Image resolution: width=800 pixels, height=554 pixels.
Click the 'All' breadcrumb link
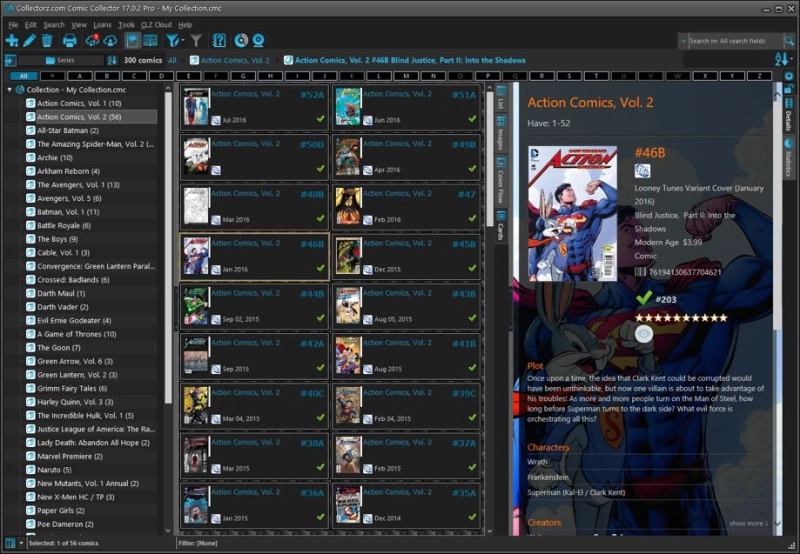(172, 61)
